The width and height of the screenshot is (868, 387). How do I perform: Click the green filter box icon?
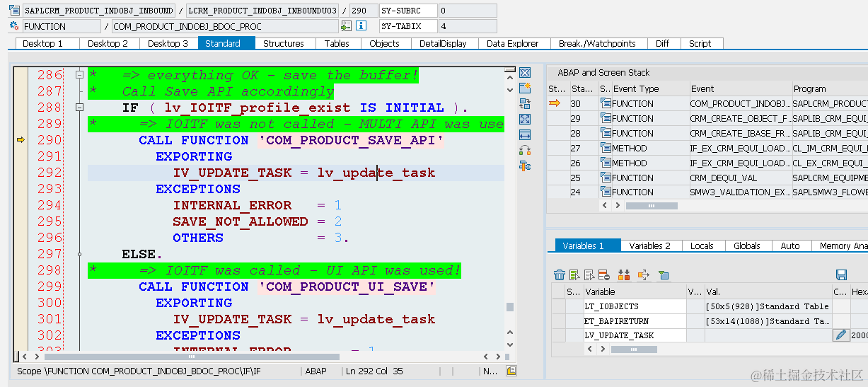pyautogui.click(x=663, y=275)
